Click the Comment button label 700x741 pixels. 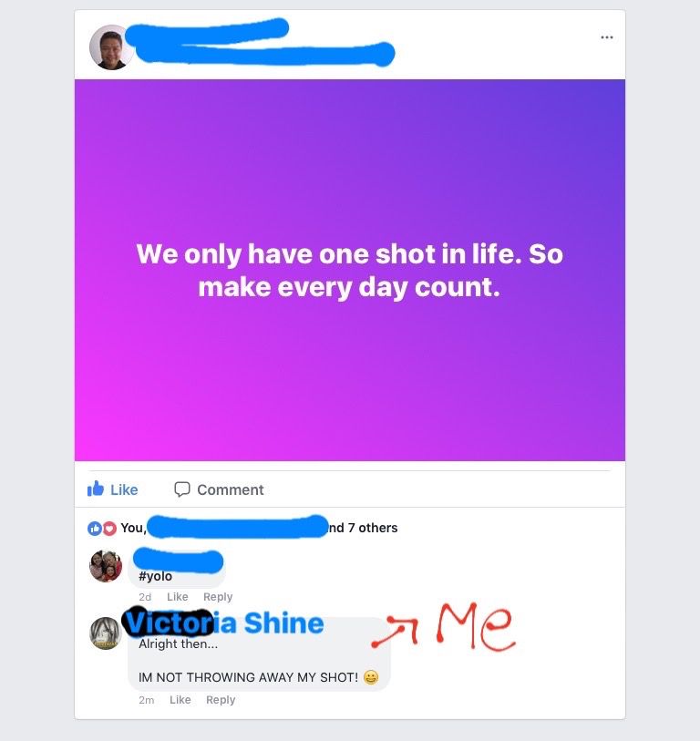coord(231,489)
